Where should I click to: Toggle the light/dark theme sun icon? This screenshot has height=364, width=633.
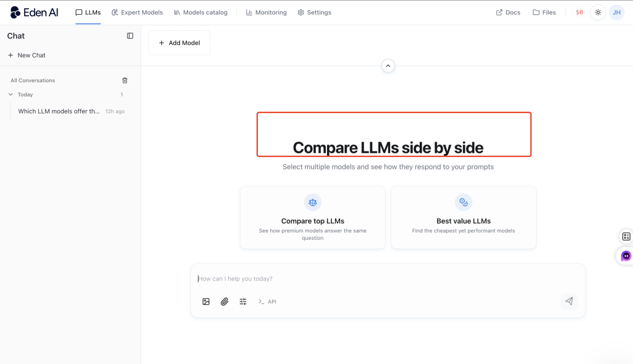[598, 12]
